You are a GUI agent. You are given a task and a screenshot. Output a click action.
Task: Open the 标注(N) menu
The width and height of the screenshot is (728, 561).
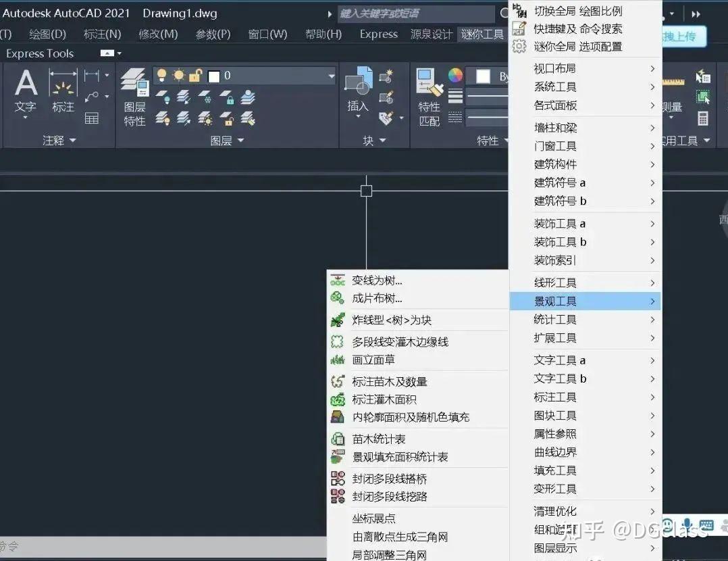102,34
